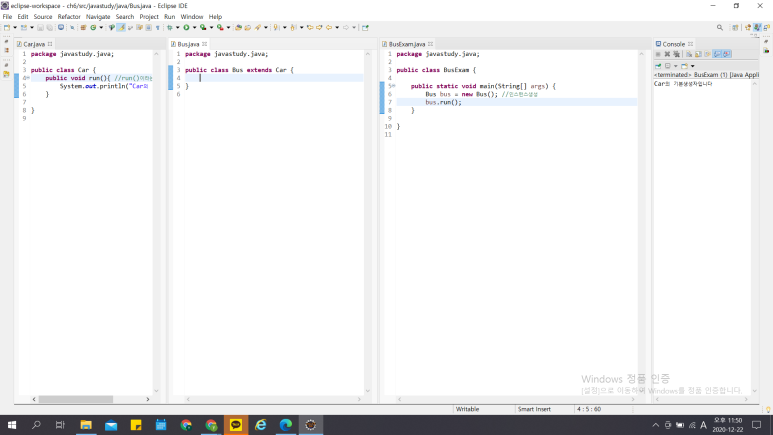The image size is (773, 435).
Task: Click the terminated BusExam console label
Action: [706, 75]
